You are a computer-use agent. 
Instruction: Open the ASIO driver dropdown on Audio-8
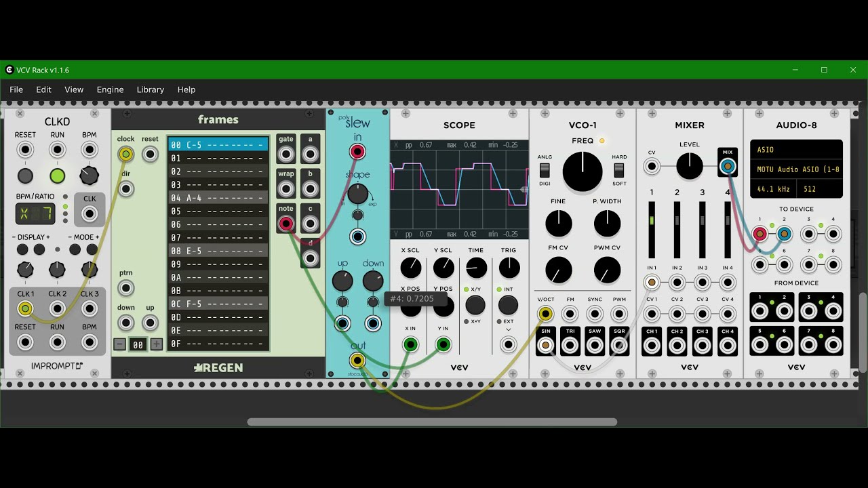[796, 150]
